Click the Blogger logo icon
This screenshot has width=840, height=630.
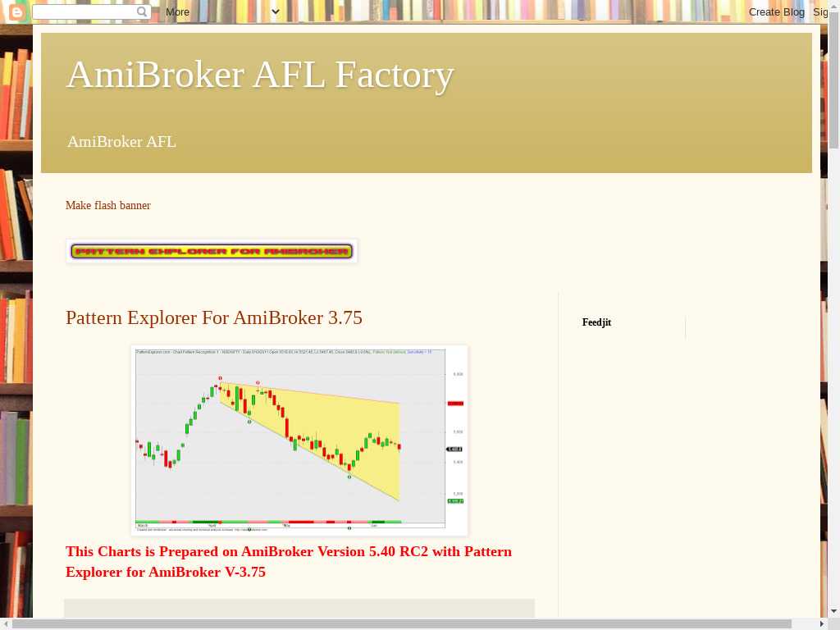[16, 11]
